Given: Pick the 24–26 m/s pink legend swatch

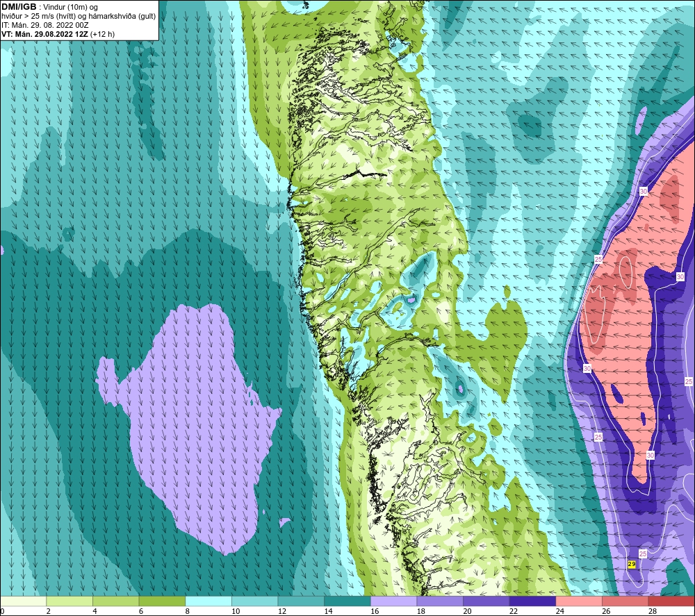Looking at the screenshot, I should (579, 601).
